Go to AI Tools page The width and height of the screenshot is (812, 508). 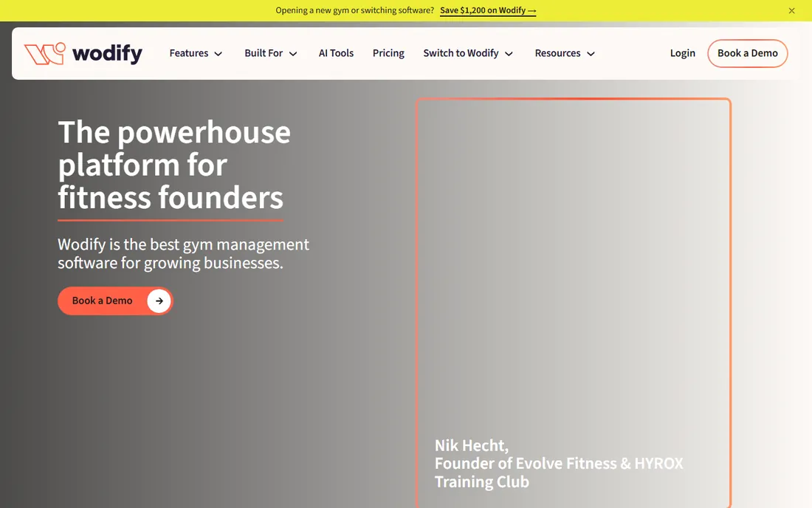(336, 53)
